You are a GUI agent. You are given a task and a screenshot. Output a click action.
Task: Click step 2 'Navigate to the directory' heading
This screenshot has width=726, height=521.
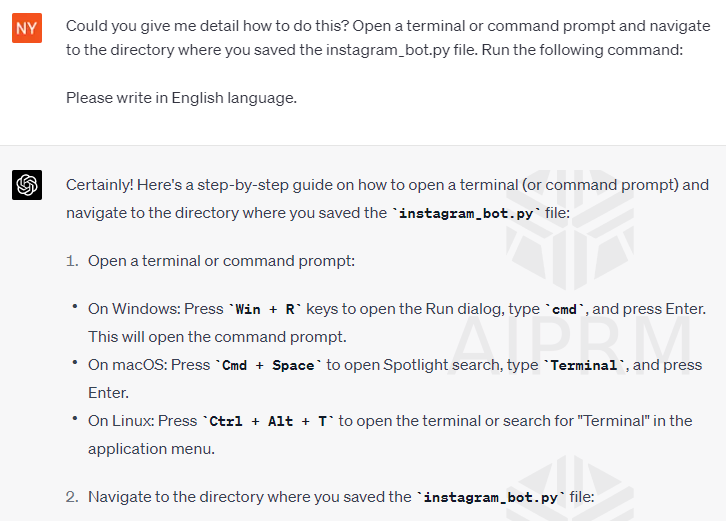coord(341,497)
